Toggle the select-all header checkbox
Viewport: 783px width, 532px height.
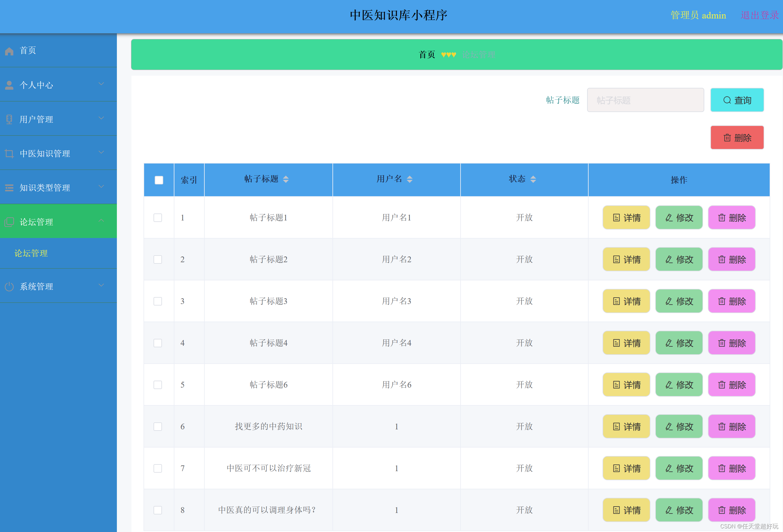(159, 180)
